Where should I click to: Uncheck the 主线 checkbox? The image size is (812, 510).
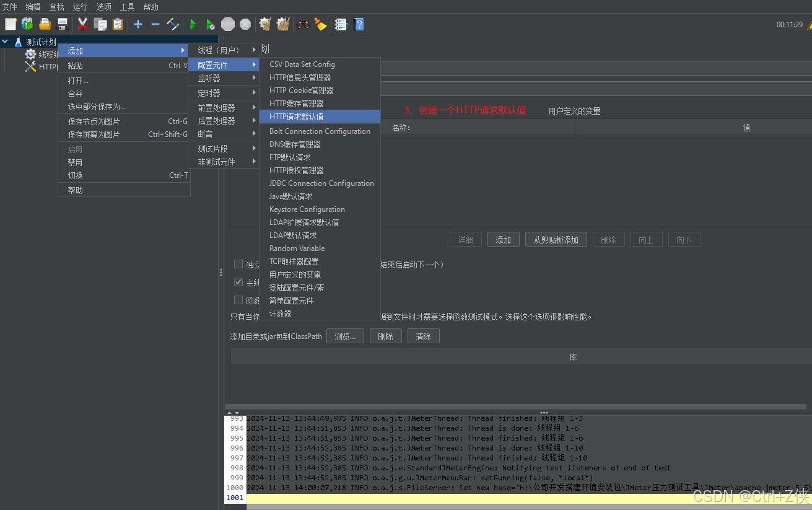pyautogui.click(x=238, y=282)
